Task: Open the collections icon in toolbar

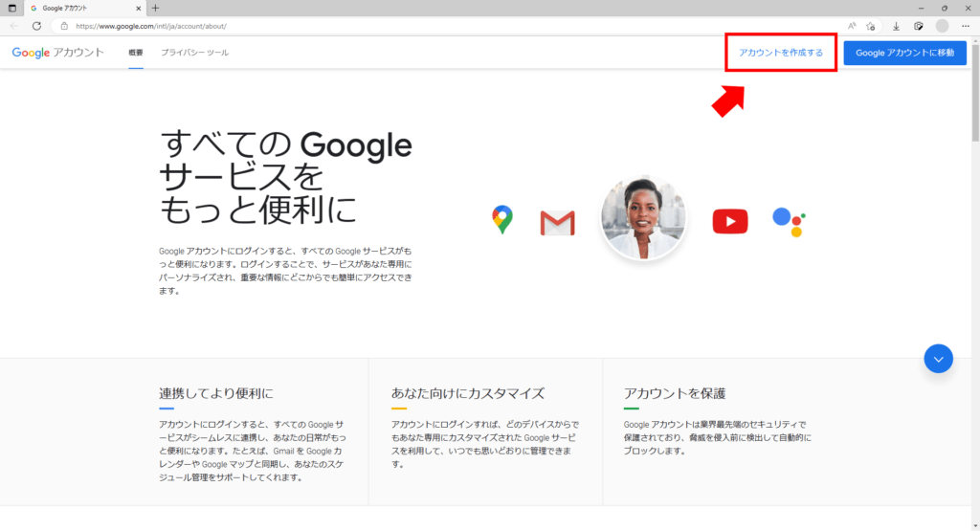Action: pos(918,26)
